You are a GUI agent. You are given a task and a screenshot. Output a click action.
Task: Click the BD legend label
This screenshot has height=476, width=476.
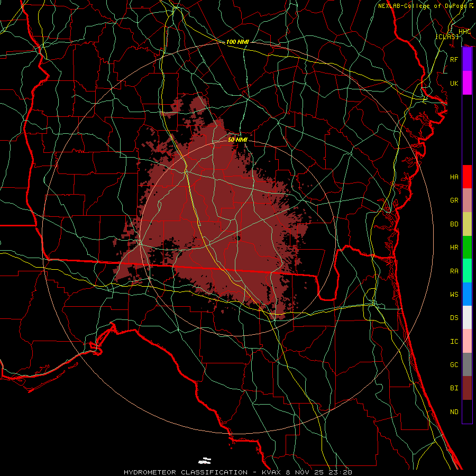tap(454, 224)
